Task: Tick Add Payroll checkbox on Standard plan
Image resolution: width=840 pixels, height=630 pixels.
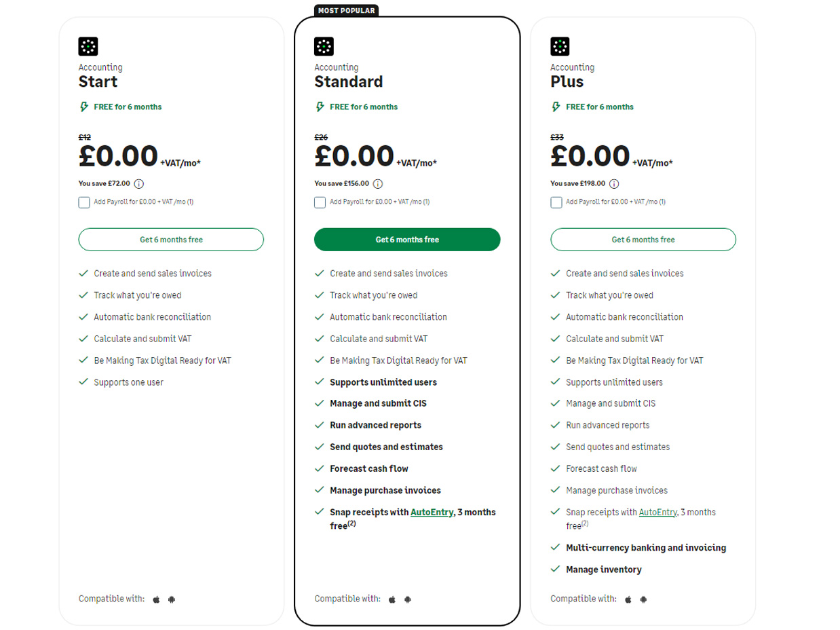Action: click(x=320, y=202)
